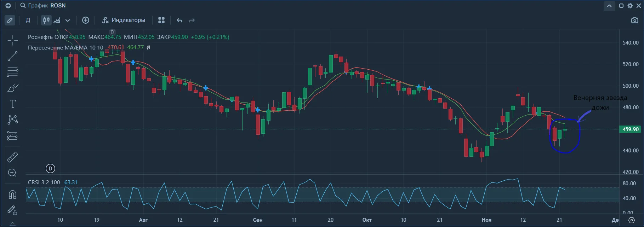The height and width of the screenshot is (227, 644).
Task: Click the CRSI value 63.31
Action: (x=71, y=182)
